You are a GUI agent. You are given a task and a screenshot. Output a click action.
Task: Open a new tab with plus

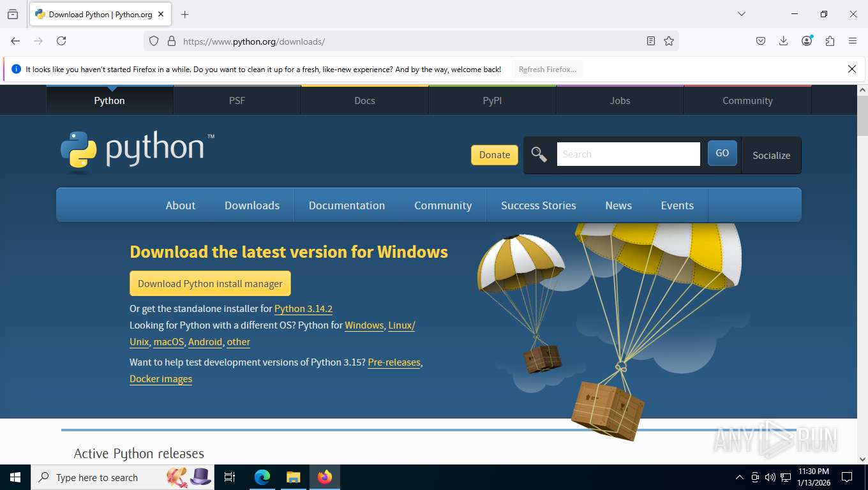(185, 14)
